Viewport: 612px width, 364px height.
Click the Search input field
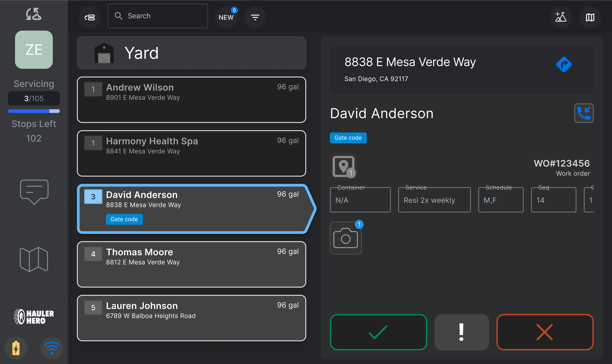pyautogui.click(x=158, y=16)
